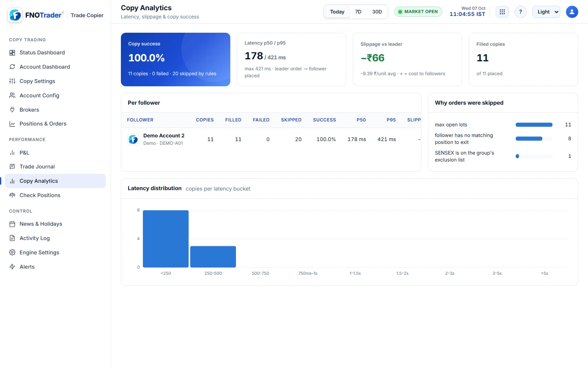Image resolution: width=588 pixels, height=368 pixels.
Task: Click the Trade Copier header label
Action: tap(87, 15)
